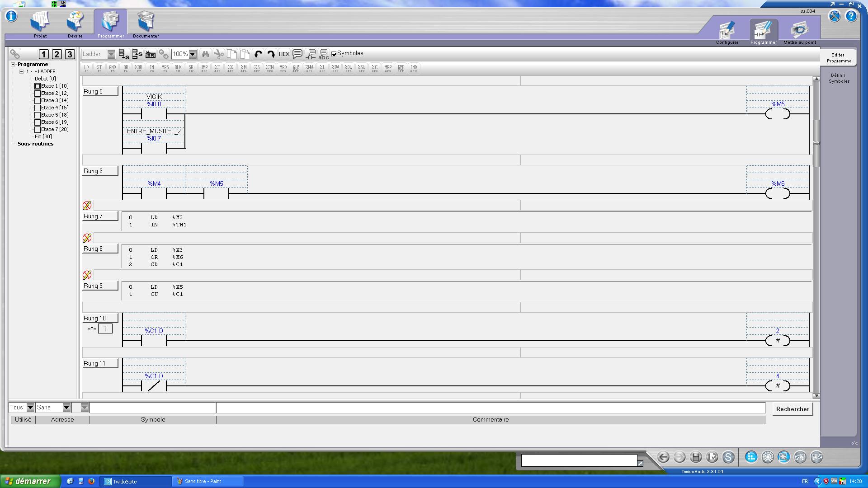Click the scissors cut icon

click(219, 54)
